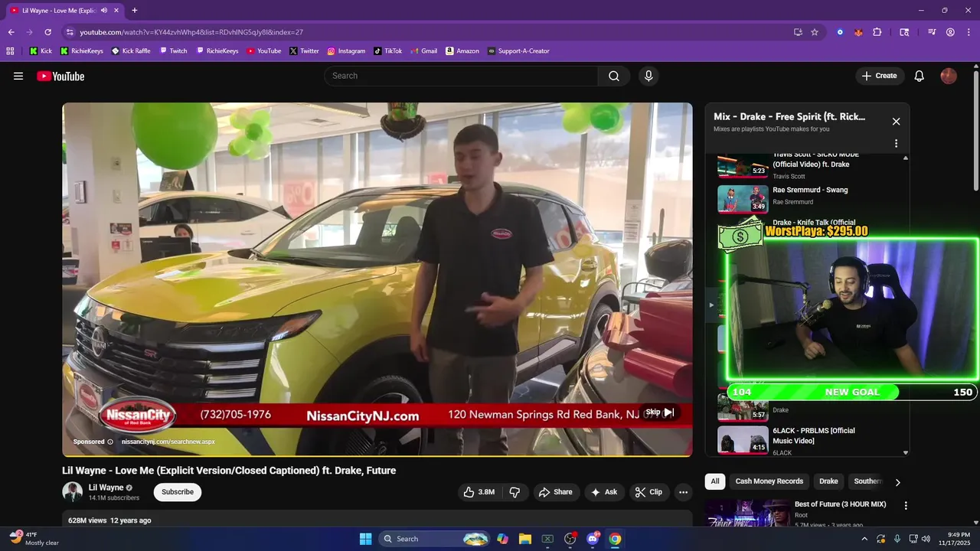Open a new browser tab

click(135, 11)
